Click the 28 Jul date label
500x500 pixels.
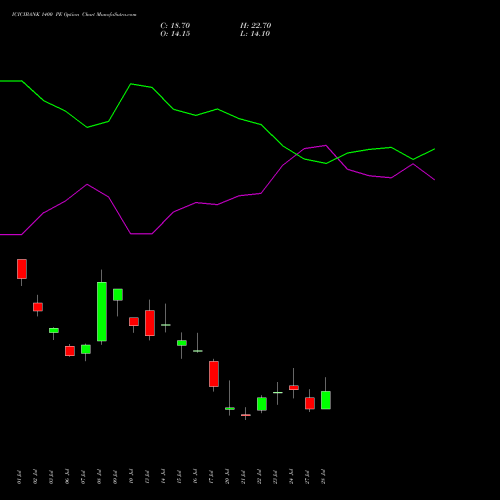(x=323, y=477)
